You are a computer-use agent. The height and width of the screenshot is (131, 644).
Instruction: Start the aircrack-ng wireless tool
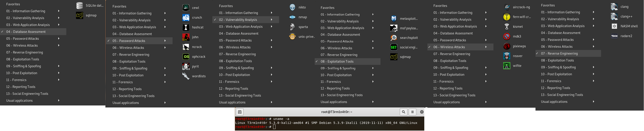507,7
